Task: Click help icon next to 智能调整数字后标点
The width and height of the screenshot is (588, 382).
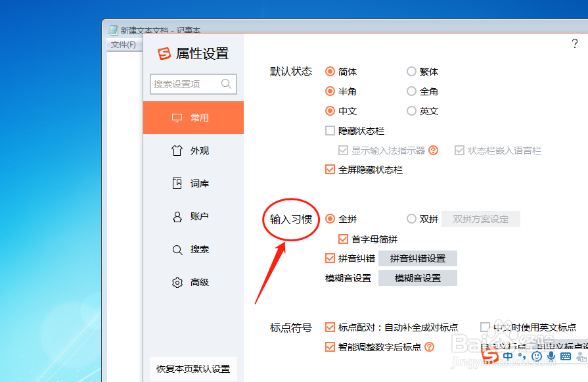Action: tap(430, 346)
